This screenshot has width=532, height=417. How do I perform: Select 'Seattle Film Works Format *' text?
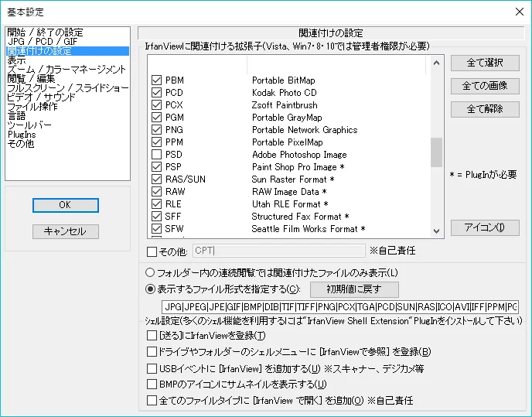[309, 228]
